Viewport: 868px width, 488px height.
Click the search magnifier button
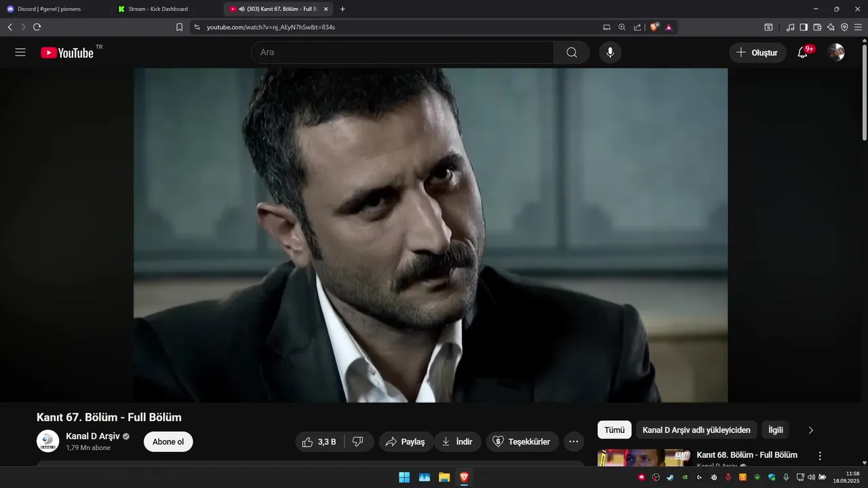572,52
